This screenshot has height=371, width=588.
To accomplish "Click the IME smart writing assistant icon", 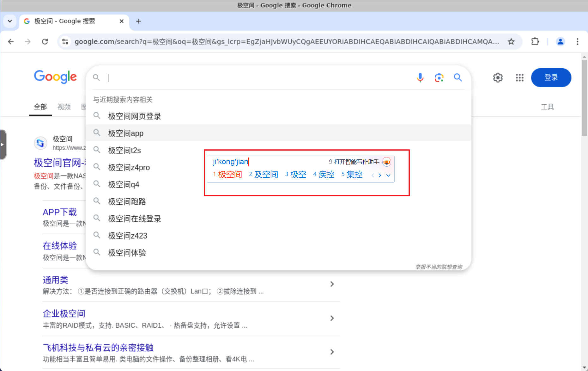I will coord(387,162).
